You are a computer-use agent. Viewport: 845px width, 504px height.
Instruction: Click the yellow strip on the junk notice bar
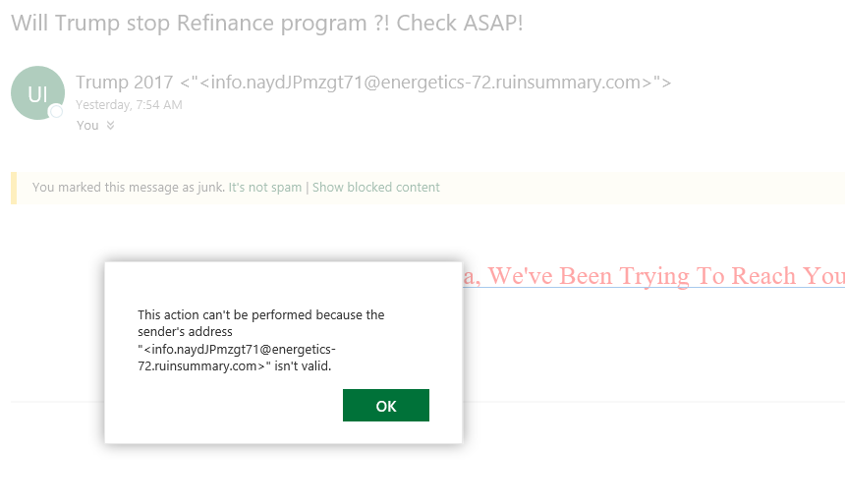tap(14, 188)
